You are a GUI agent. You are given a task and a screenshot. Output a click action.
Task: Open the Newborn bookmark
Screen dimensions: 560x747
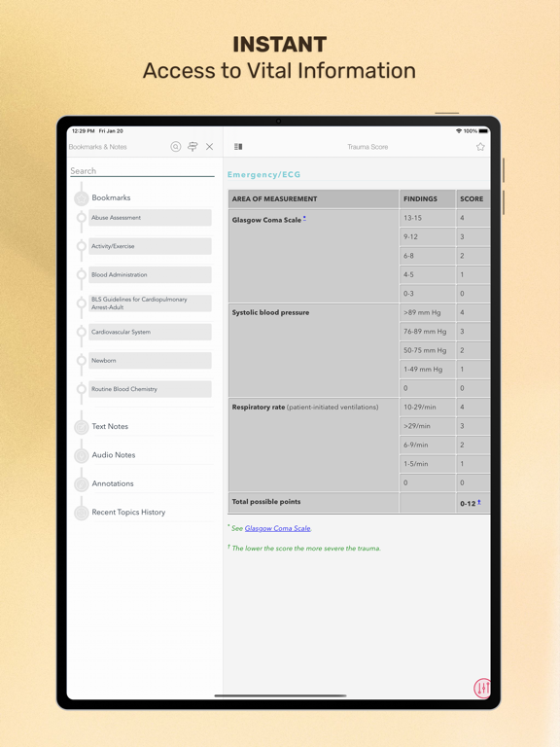150,361
